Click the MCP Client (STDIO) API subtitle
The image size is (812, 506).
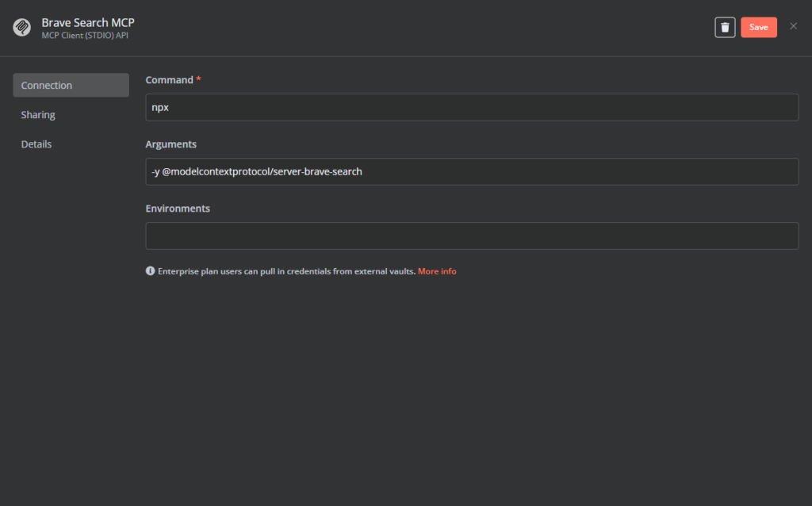pyautogui.click(x=84, y=36)
